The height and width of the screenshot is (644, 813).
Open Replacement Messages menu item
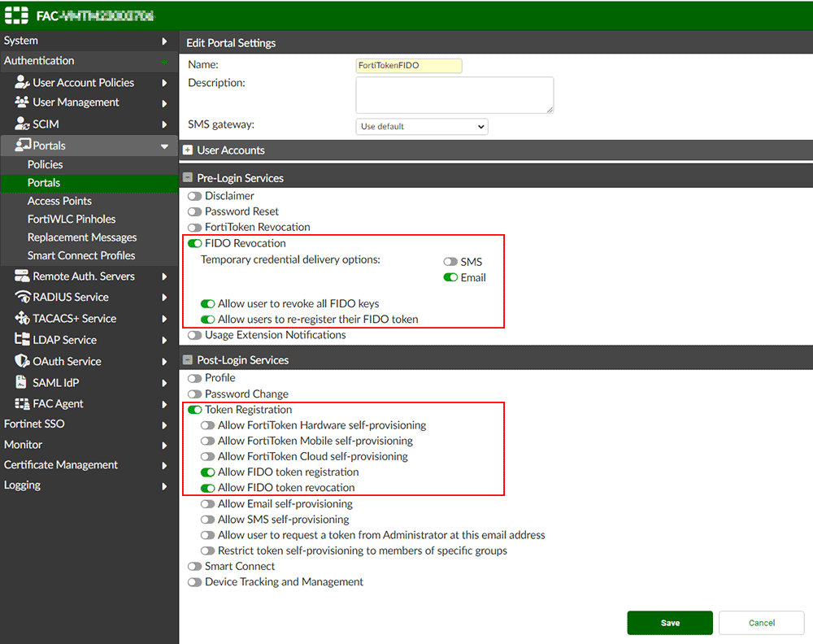click(82, 237)
